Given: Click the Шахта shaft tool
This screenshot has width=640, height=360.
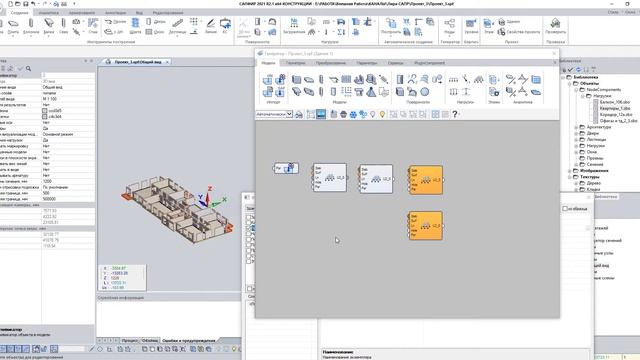Looking at the screenshot, I should 135,27.
